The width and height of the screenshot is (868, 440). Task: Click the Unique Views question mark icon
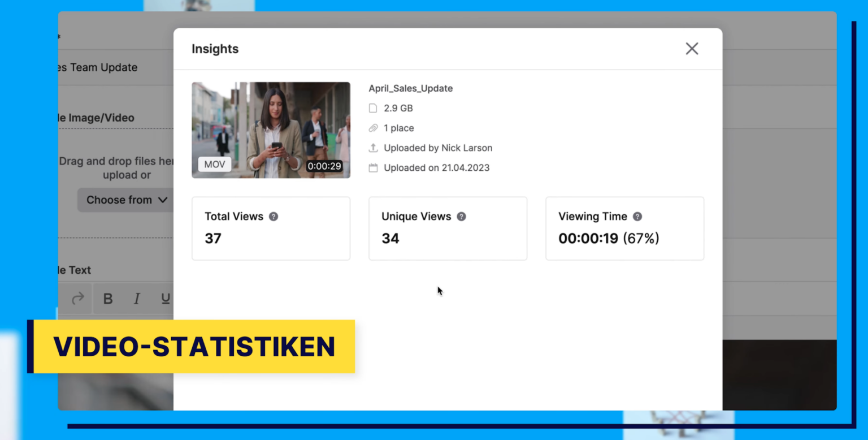[461, 216]
